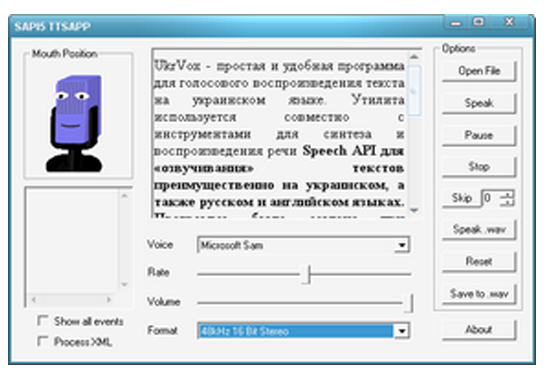
Task: Decrease Skip value with down spinner arrow
Action: [x=507, y=202]
